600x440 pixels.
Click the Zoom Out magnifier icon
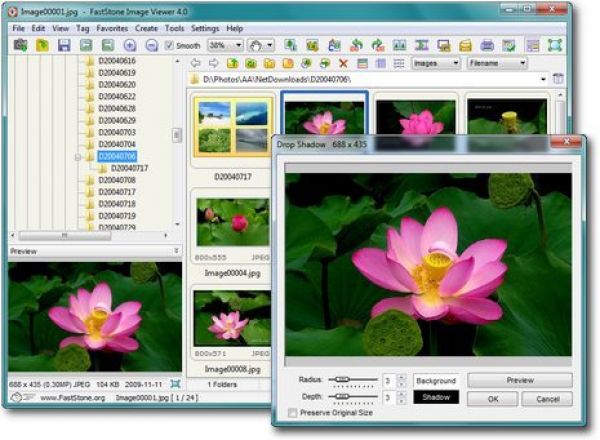click(x=151, y=46)
